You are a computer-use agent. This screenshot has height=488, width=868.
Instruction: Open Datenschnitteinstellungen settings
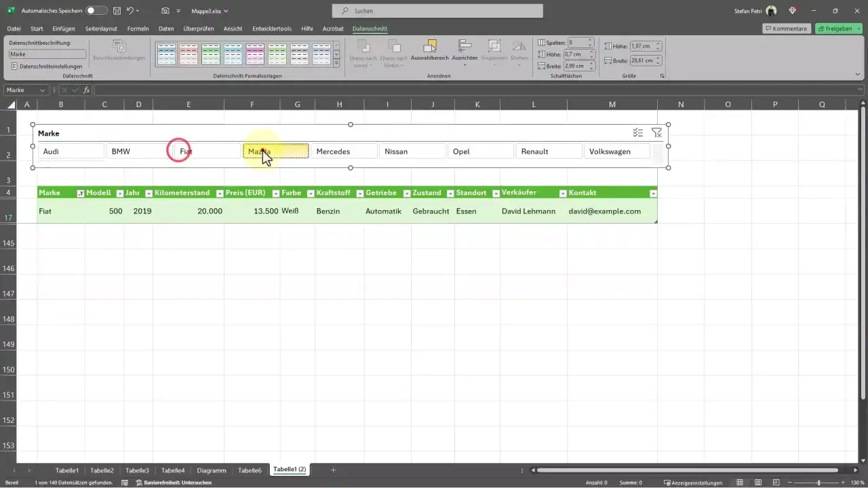47,66
